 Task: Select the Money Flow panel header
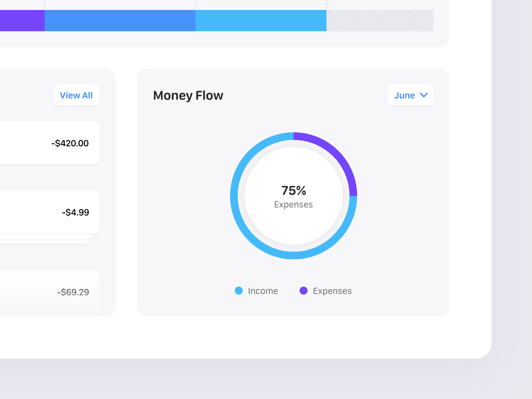click(188, 95)
